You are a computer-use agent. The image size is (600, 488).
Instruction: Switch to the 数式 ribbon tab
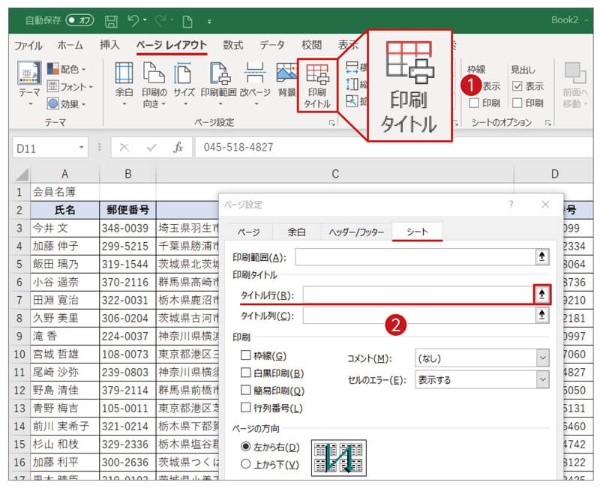pos(233,45)
